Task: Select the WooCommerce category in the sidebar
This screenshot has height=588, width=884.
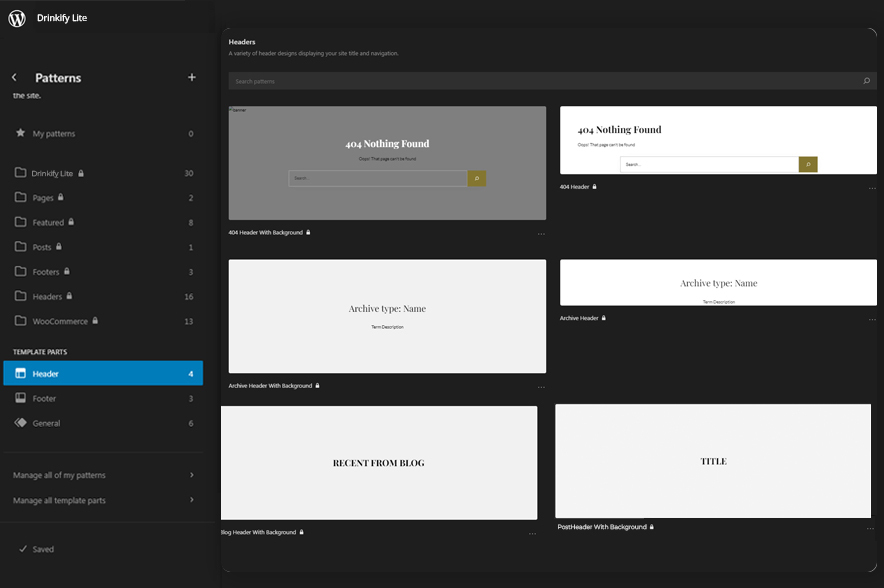Action: 60,320
